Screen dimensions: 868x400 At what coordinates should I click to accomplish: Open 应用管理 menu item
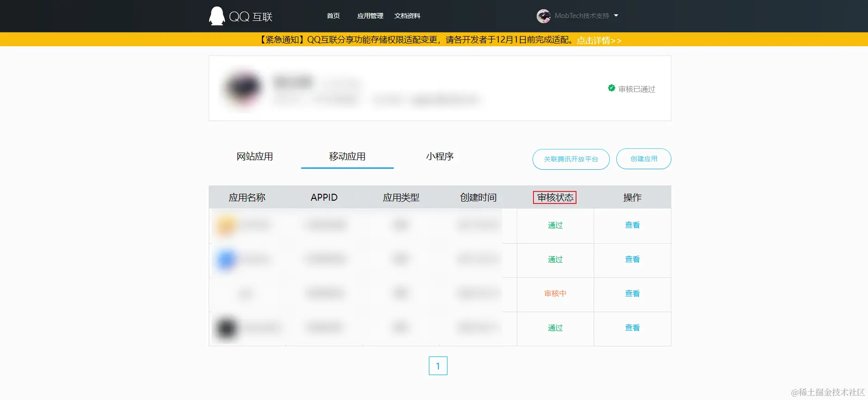[370, 16]
